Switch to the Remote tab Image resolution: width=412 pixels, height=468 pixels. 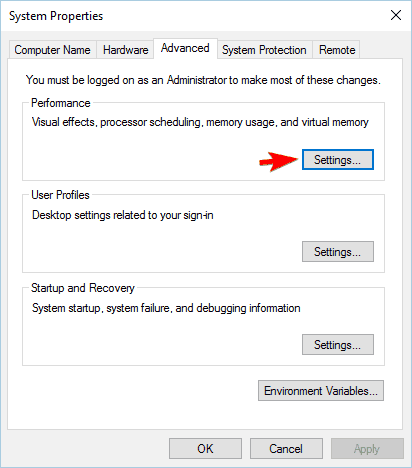tap(337, 50)
